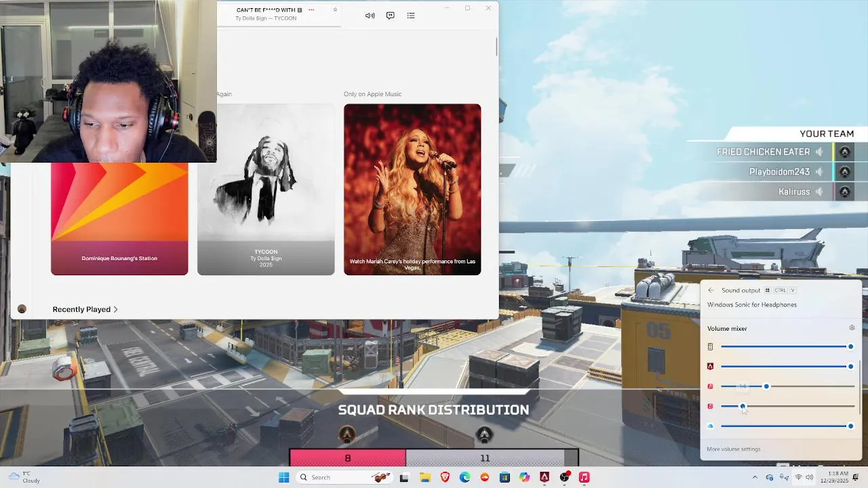Open the Playing Next queue list

tap(411, 16)
